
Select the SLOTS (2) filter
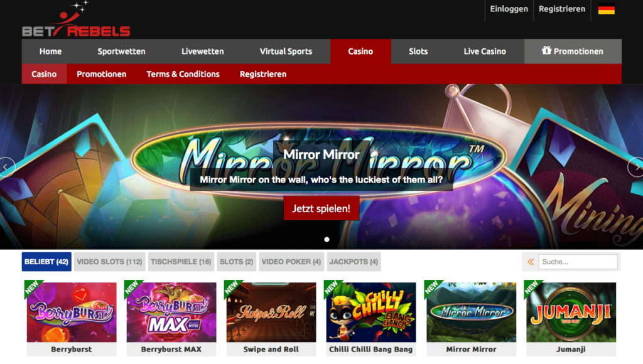(236, 262)
